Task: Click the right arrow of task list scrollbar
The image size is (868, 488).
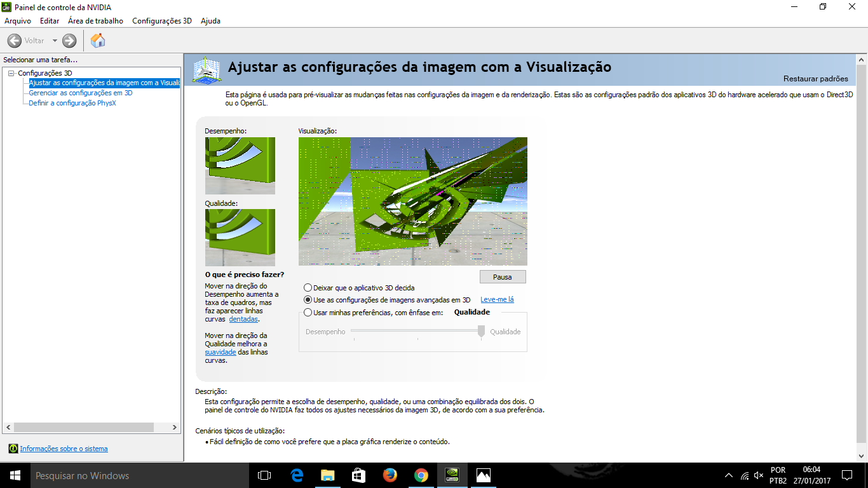Action: pyautogui.click(x=176, y=428)
